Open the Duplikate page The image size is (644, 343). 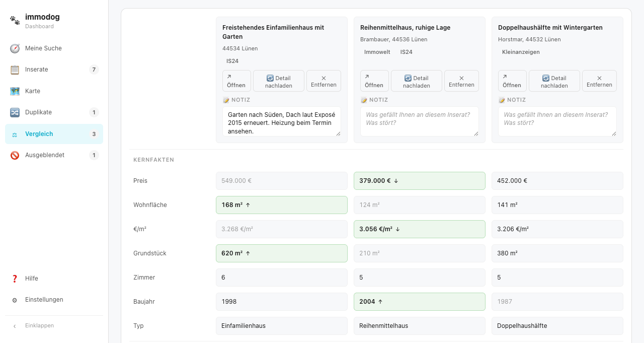pos(54,112)
